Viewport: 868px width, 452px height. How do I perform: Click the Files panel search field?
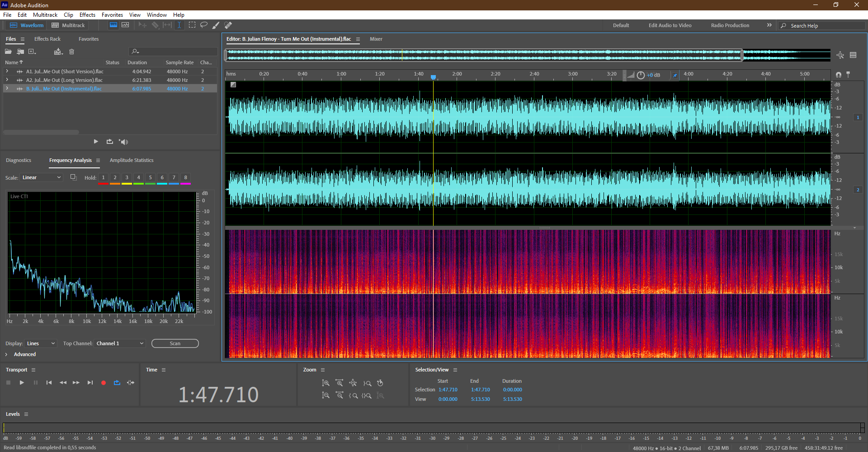click(173, 52)
